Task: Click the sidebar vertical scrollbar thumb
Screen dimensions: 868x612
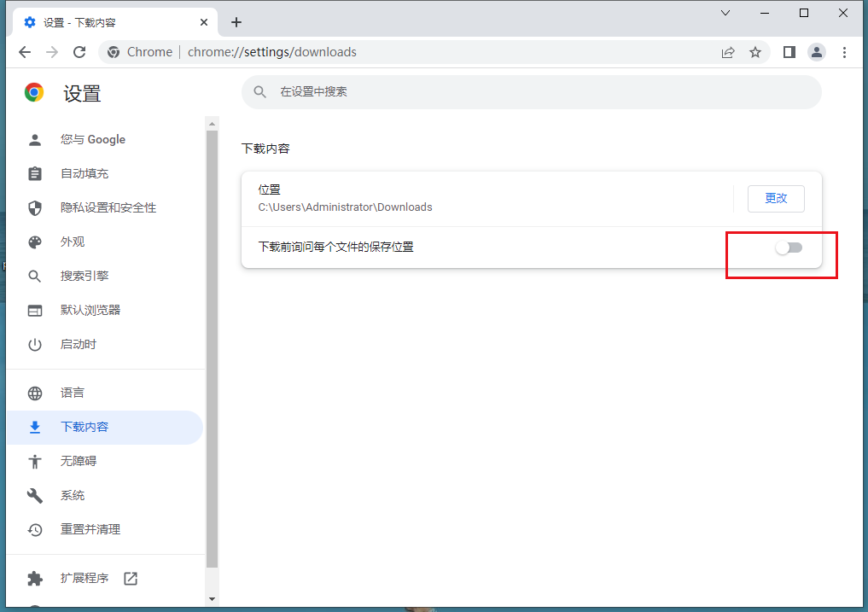Action: [212, 349]
